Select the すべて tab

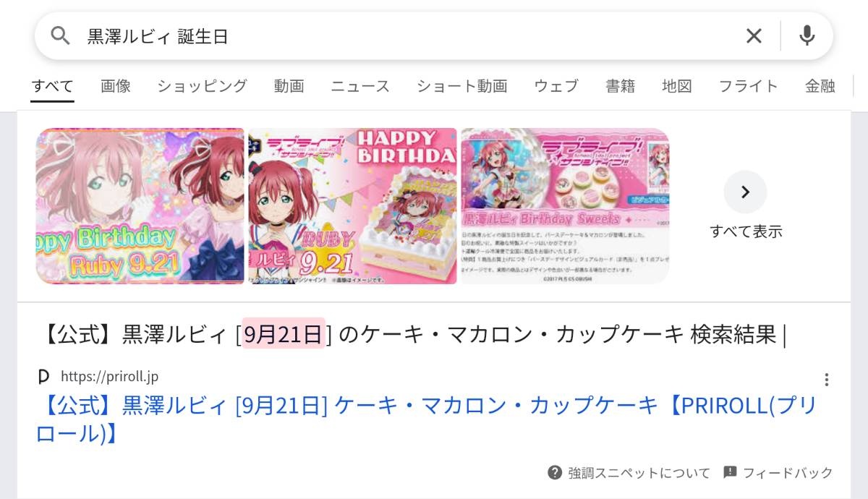pyautogui.click(x=52, y=86)
